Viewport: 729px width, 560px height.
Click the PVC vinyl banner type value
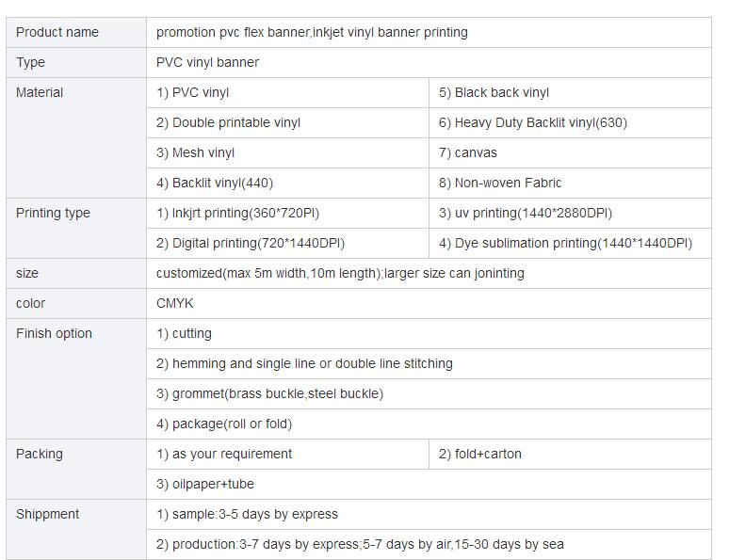(207, 62)
